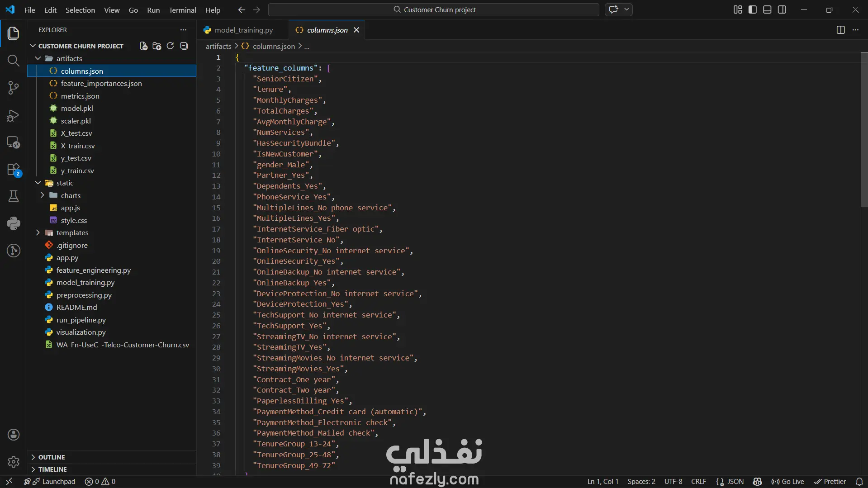Open model.pkl file
Image resolution: width=868 pixels, height=488 pixels.
tap(76, 108)
